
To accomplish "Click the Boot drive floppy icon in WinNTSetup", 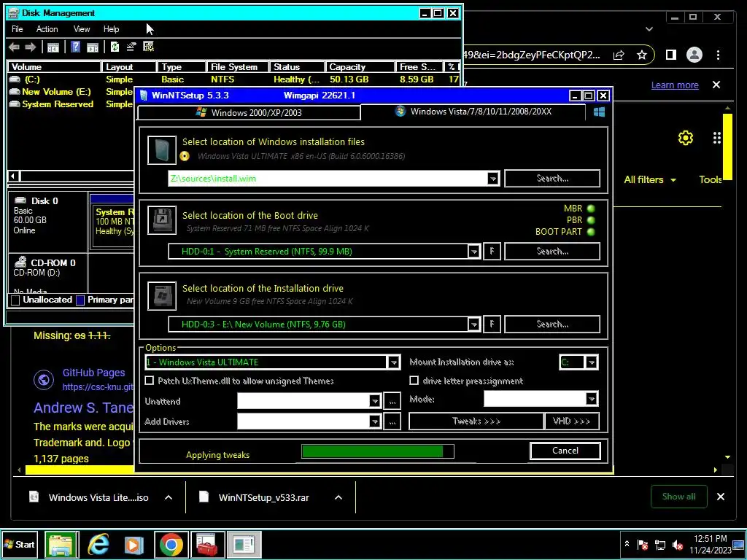I will (x=162, y=220).
